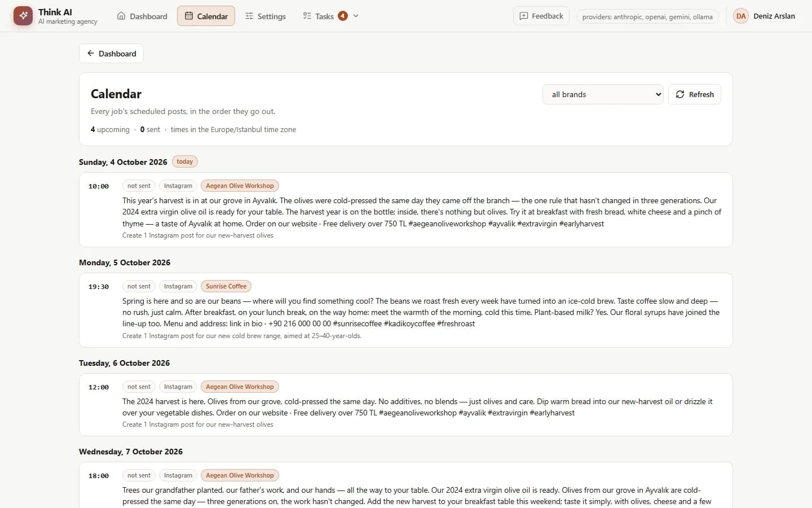The width and height of the screenshot is (812, 508).
Task: Click the post text starting 'The 2024 harvest is here'
Action: pyautogui.click(x=417, y=407)
